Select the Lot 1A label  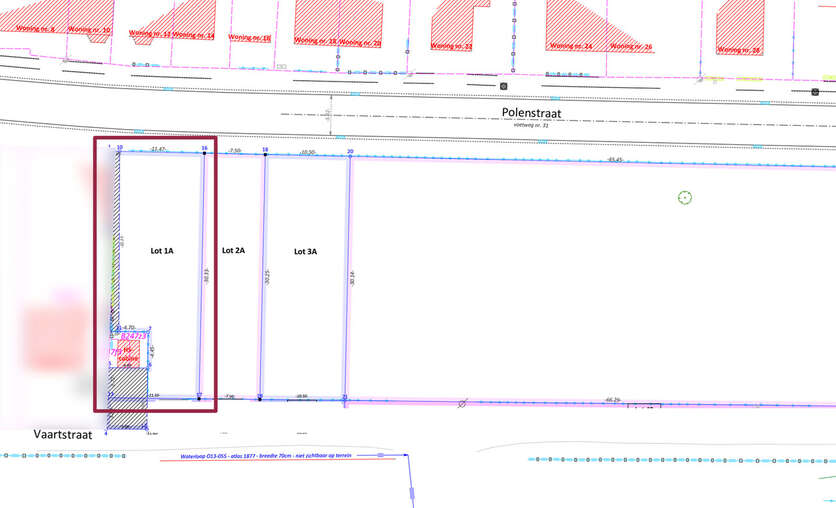click(162, 251)
